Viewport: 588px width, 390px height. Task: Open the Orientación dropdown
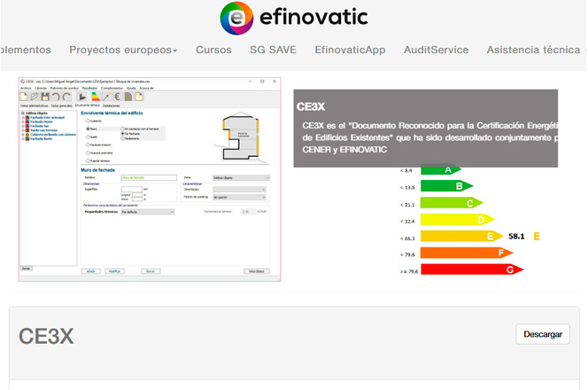coord(239,190)
